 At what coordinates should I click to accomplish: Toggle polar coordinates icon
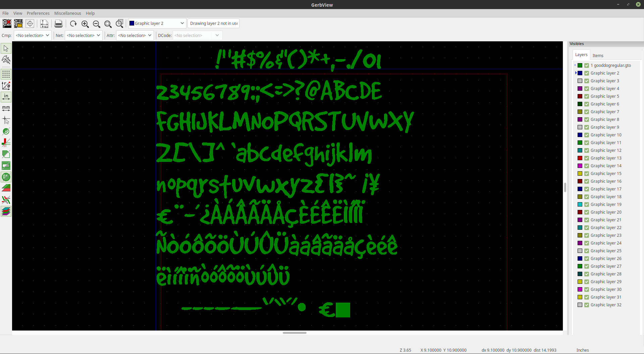click(x=6, y=86)
